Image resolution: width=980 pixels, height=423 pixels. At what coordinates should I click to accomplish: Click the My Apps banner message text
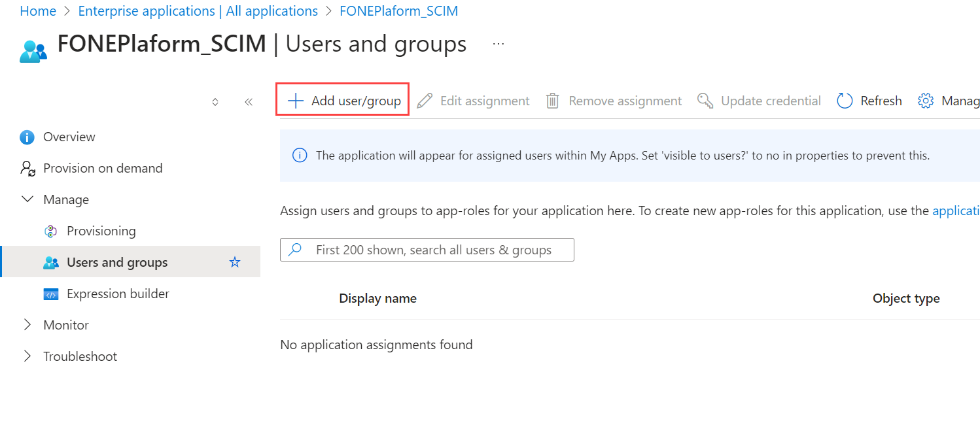pos(623,156)
